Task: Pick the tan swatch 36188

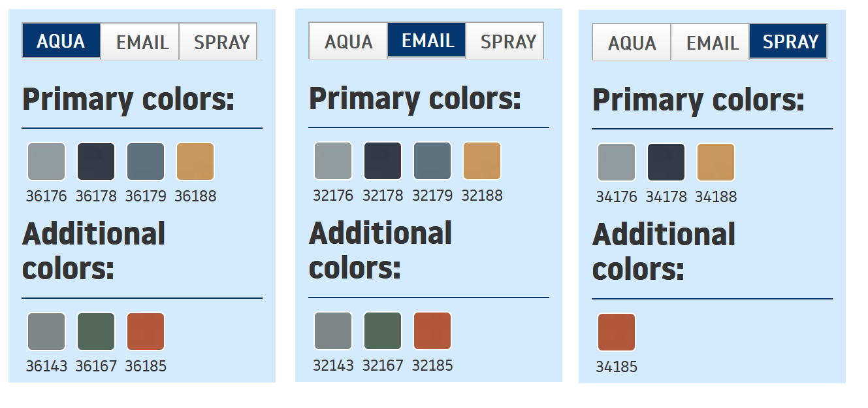Action: click(x=195, y=161)
